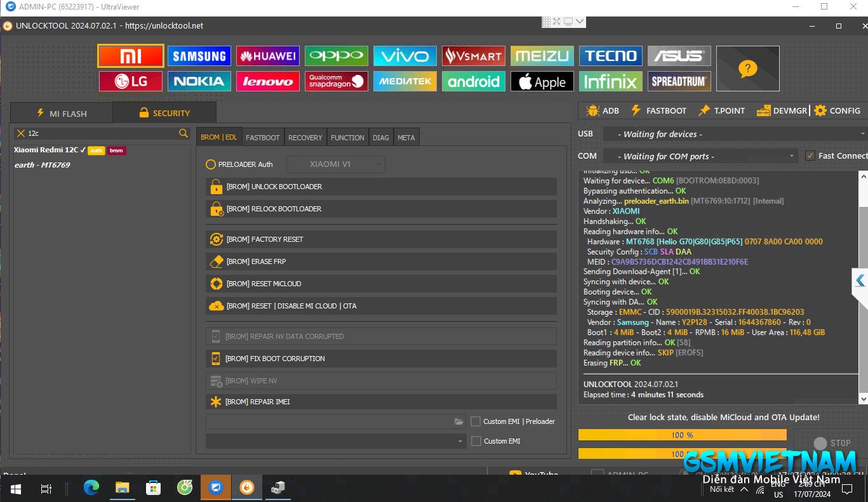Select the Mi brand icon
The height and width of the screenshot is (502, 868).
(131, 56)
